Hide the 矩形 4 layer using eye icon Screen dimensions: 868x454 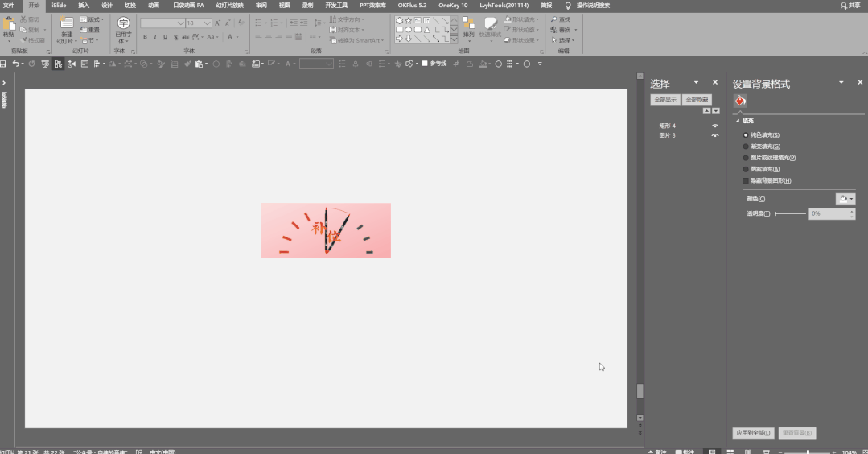tap(714, 126)
